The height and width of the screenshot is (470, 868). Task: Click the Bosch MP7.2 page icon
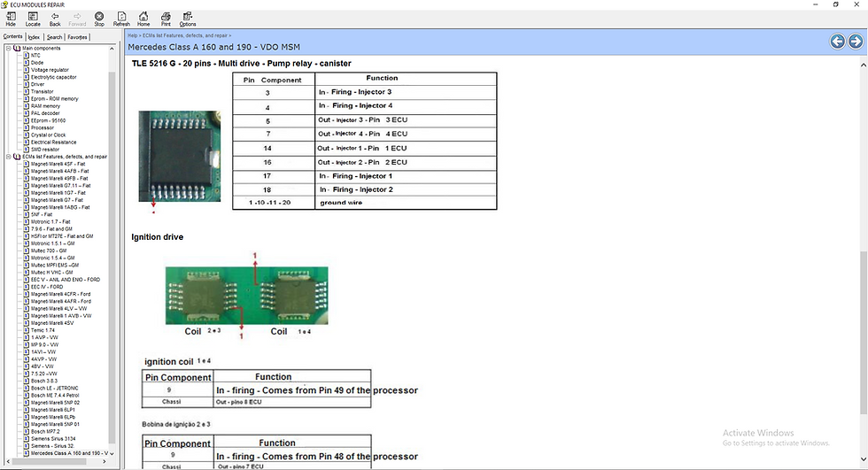[x=26, y=431]
